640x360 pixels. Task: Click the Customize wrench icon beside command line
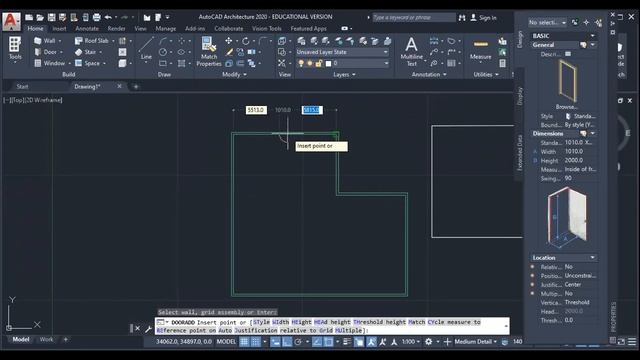[x=148, y=329]
